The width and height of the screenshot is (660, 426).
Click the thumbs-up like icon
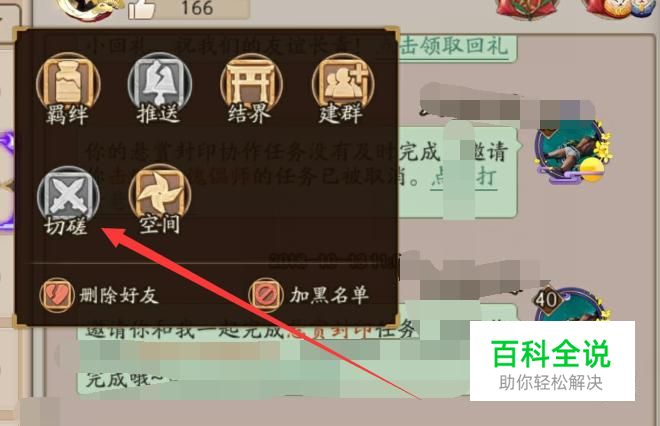click(141, 8)
